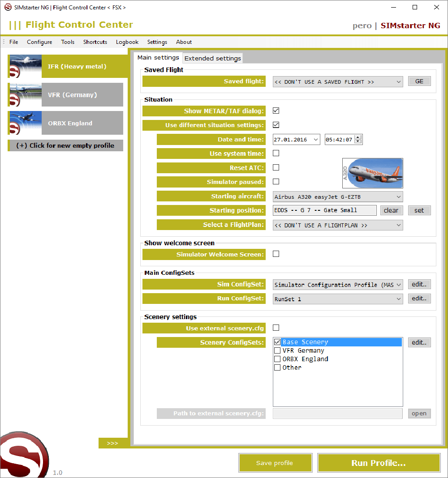
Task: Open the Tools menu
Action: point(68,42)
